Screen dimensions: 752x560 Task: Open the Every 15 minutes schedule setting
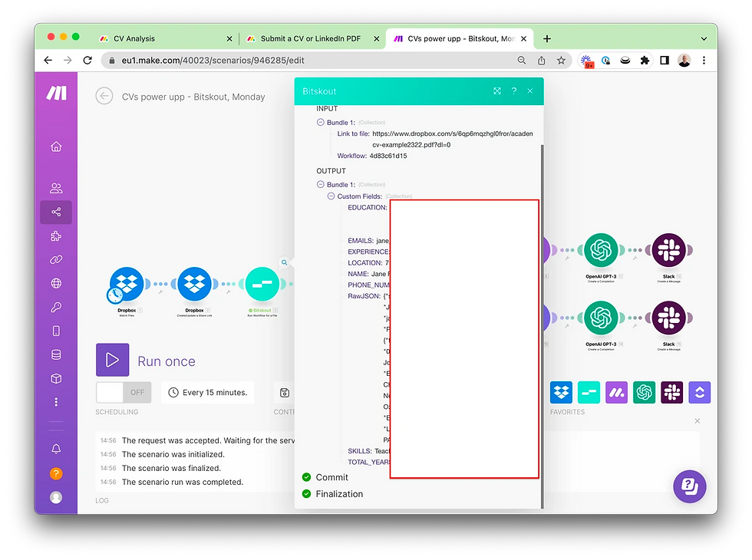pos(208,392)
